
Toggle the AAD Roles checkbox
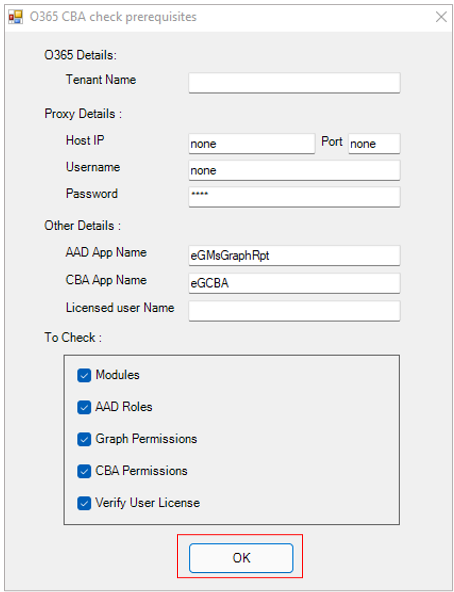(x=84, y=407)
